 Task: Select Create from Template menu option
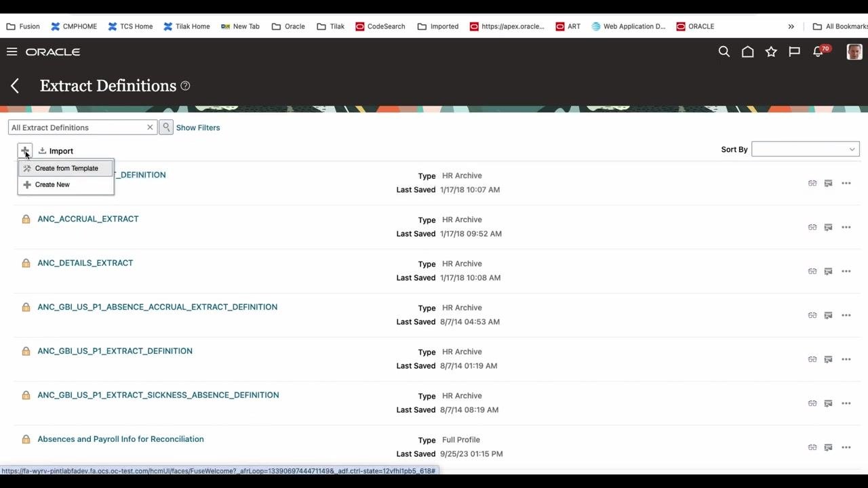pos(66,168)
